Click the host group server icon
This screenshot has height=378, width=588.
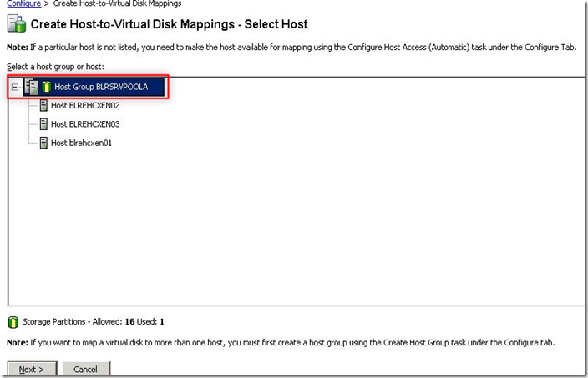coord(31,87)
